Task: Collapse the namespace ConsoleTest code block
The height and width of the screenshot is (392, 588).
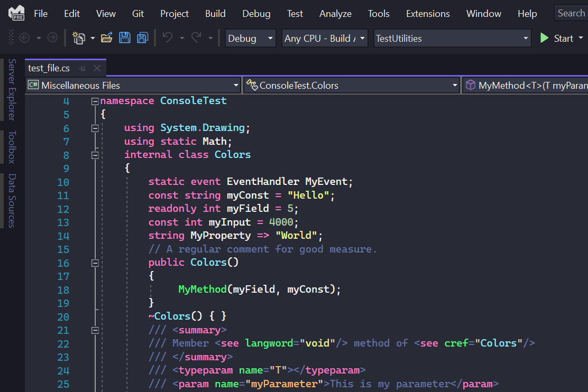Action: pyautogui.click(x=95, y=101)
